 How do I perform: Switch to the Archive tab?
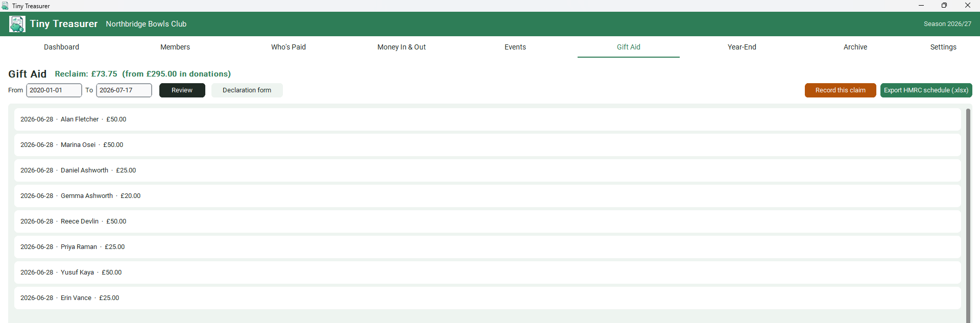coord(855,47)
